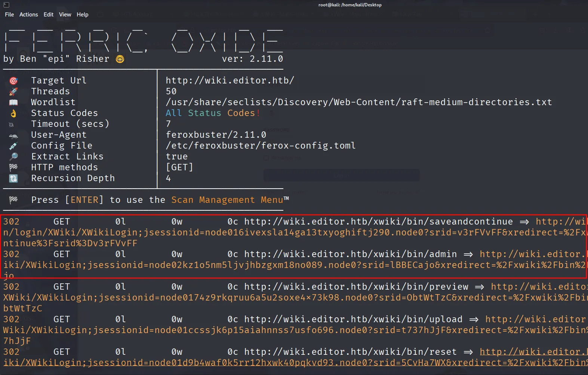The height and width of the screenshot is (375, 588).
Task: Click the redirect URL on the admin line
Action: [296, 265]
